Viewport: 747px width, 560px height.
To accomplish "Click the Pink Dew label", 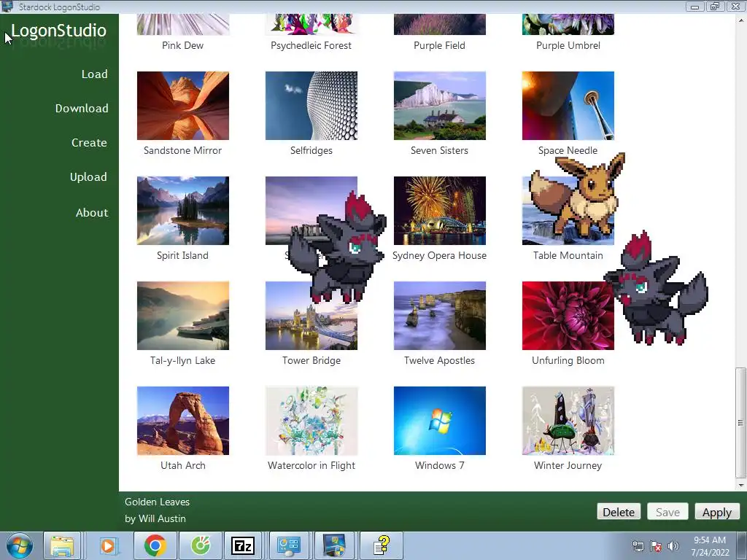I will pos(183,46).
